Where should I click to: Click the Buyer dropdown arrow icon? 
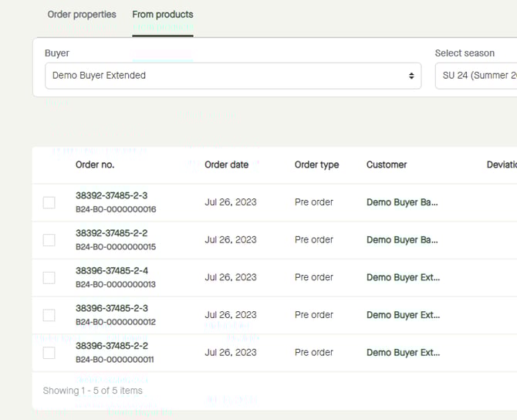pyautogui.click(x=411, y=76)
